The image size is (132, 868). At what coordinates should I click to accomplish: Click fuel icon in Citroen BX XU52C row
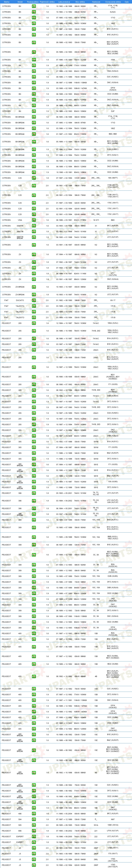pos(34,12)
